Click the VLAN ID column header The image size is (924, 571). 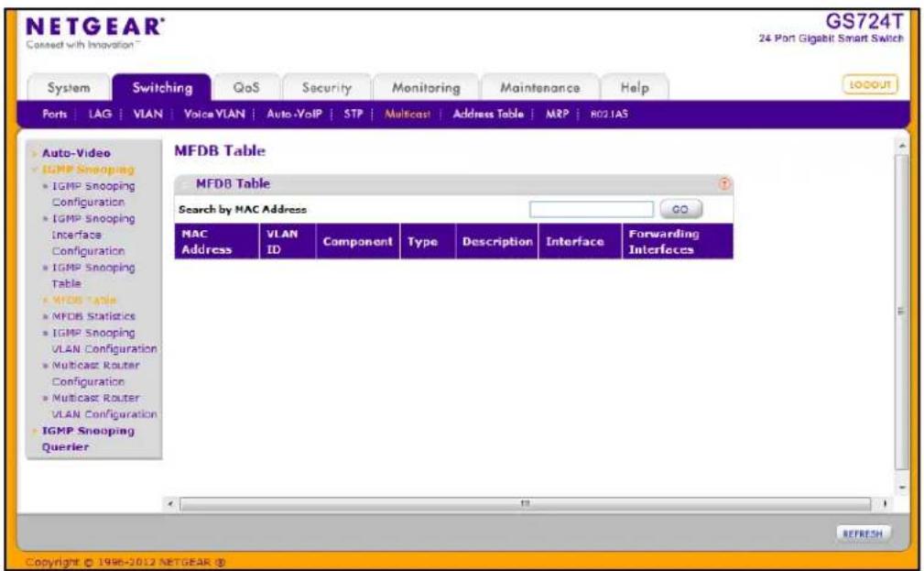point(288,241)
